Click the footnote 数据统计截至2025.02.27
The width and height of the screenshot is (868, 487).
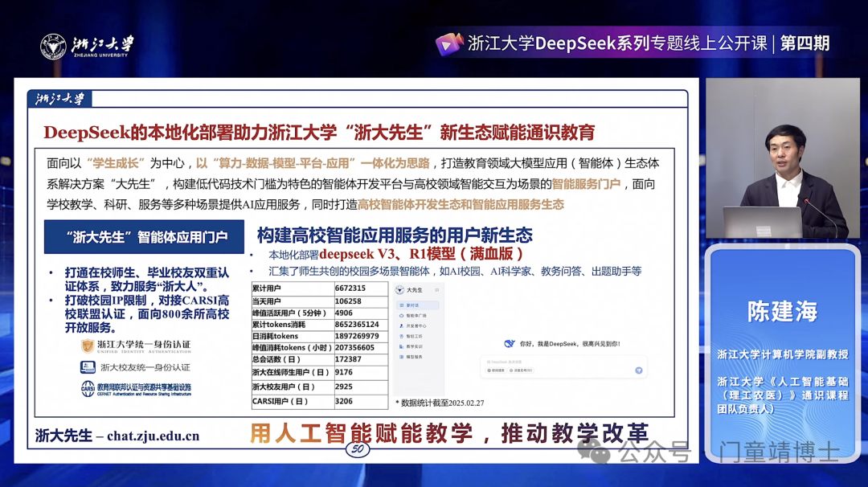pyautogui.click(x=440, y=403)
